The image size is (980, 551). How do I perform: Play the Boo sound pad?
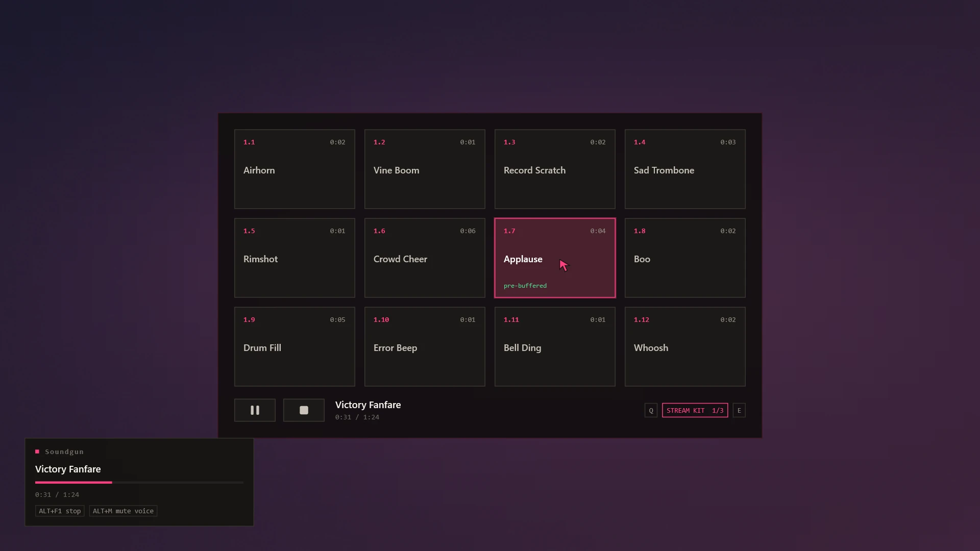pyautogui.click(x=685, y=258)
